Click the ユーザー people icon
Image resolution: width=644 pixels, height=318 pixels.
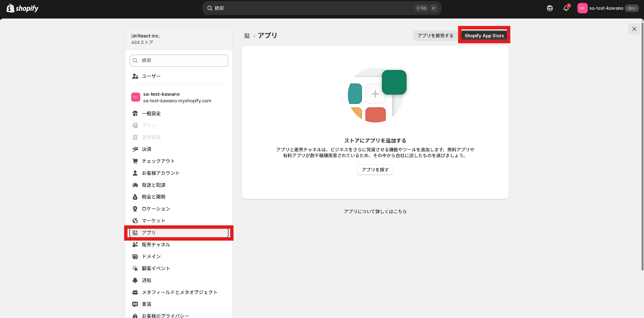[135, 76]
